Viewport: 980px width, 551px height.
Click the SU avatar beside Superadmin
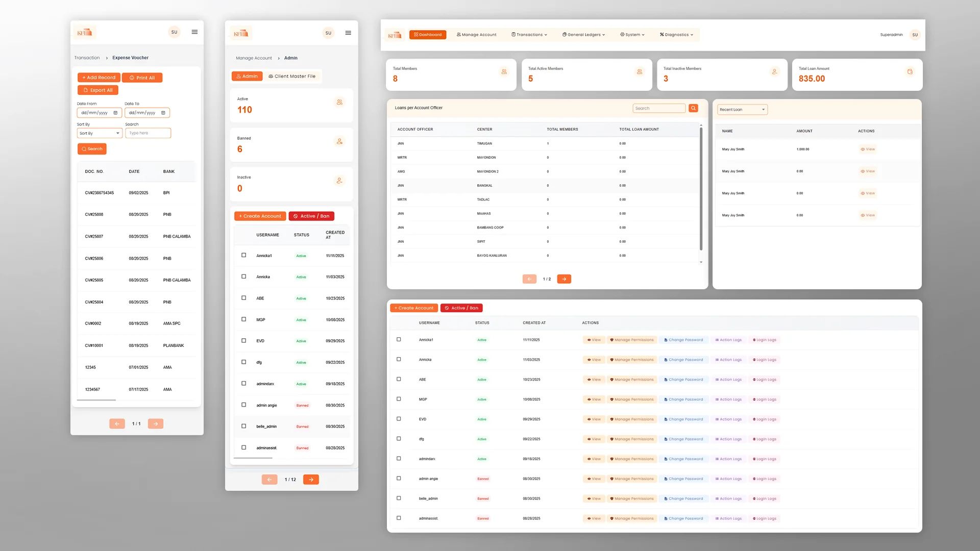(915, 35)
